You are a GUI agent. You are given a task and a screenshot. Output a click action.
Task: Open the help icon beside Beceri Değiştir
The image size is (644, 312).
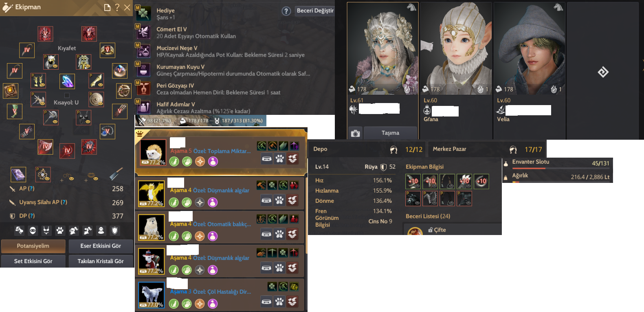pyautogui.click(x=286, y=11)
